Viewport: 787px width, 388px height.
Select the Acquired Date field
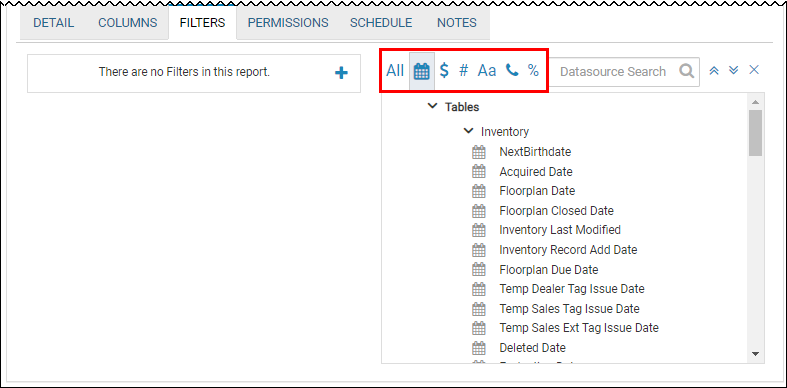tap(536, 172)
